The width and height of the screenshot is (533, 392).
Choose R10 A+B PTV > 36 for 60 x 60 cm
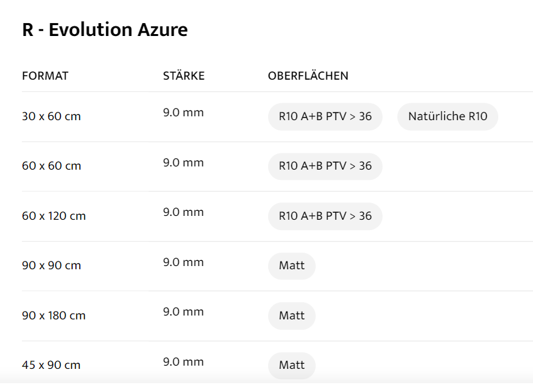coord(325,166)
